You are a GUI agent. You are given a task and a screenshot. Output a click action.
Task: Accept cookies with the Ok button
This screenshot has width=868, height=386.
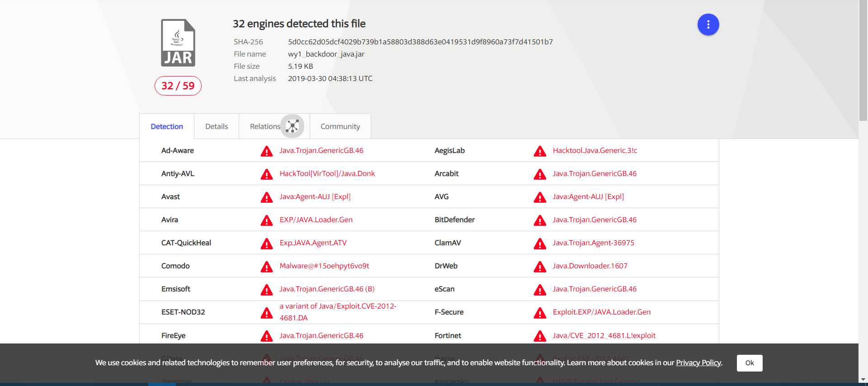[x=750, y=363]
